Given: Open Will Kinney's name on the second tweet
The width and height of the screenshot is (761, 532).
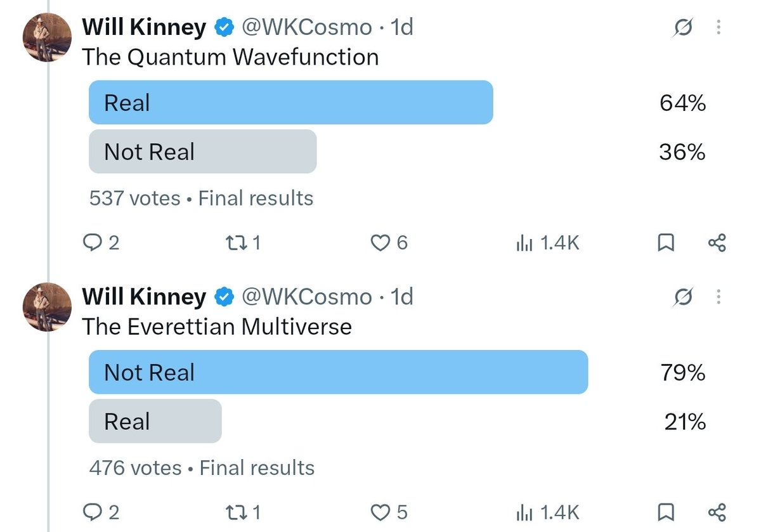Looking at the screenshot, I should [144, 296].
